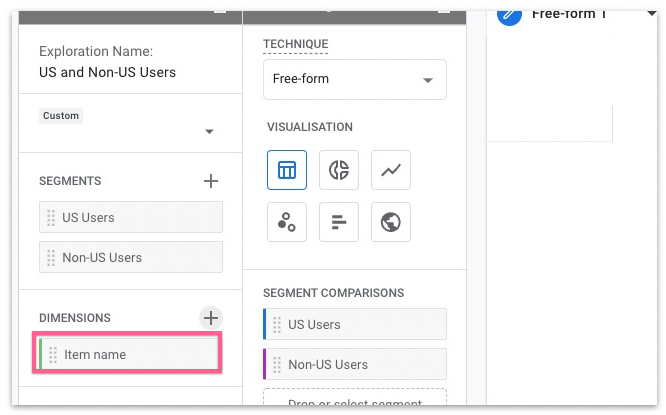
Task: Select the line chart visualisation
Action: click(390, 170)
